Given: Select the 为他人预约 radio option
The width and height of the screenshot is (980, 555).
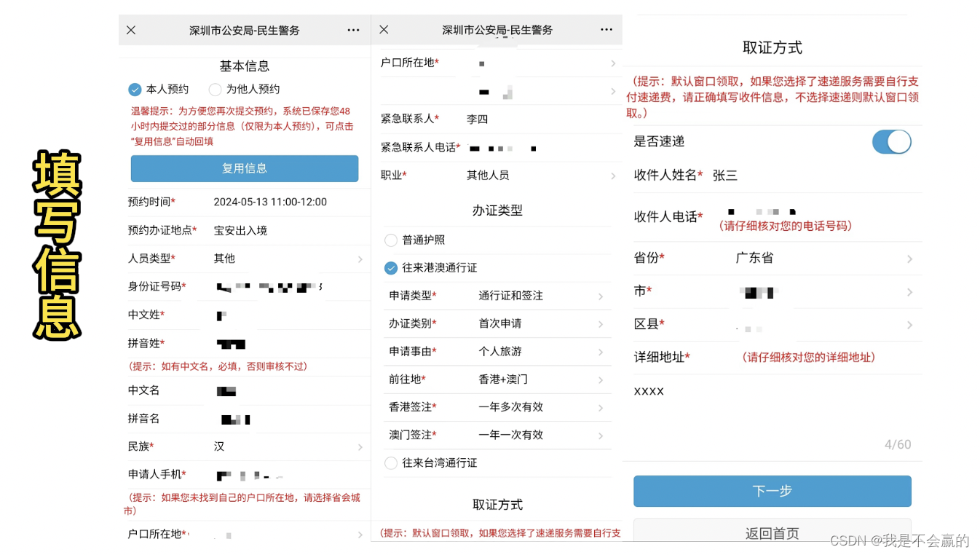Looking at the screenshot, I should [215, 90].
